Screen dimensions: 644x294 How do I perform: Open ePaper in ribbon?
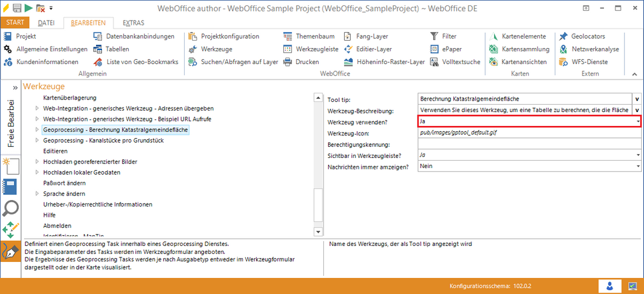445,49
